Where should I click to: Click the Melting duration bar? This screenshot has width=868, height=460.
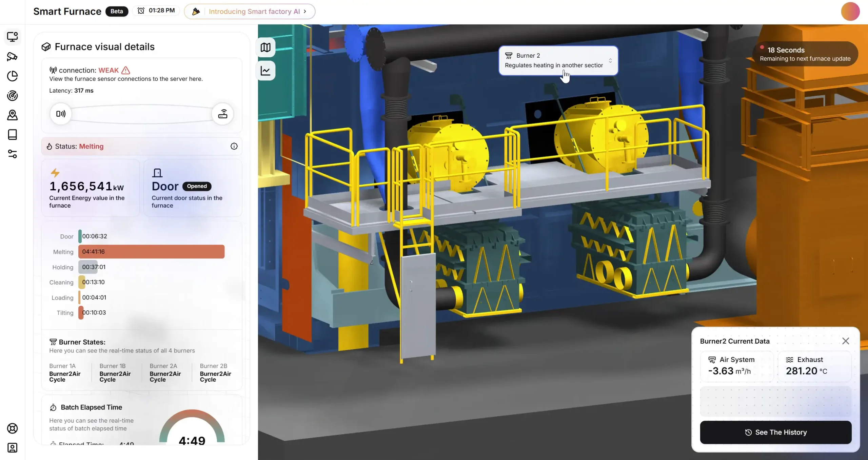[x=151, y=252]
